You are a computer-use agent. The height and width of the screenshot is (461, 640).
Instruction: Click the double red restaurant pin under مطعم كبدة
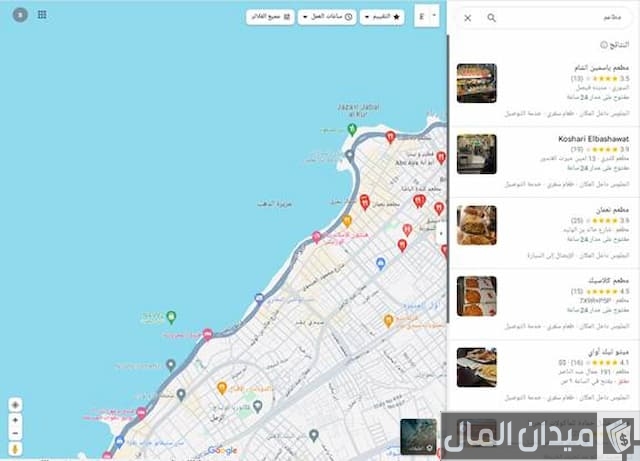[419, 201]
